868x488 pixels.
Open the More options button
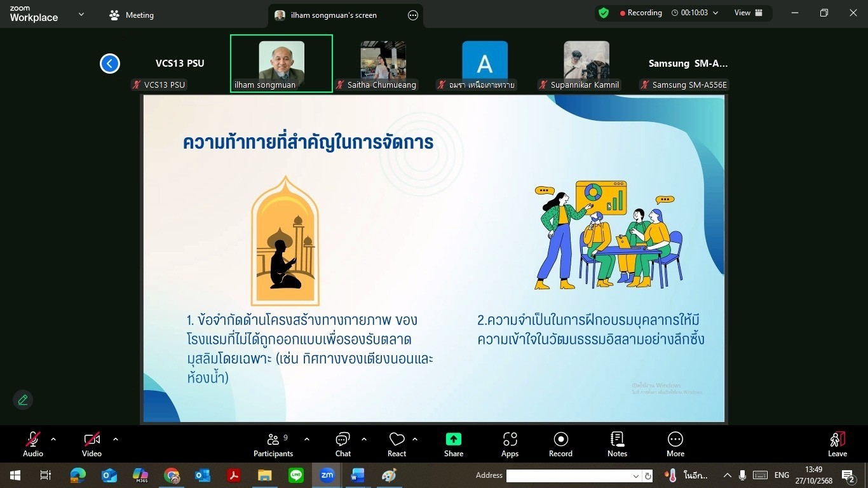click(x=675, y=440)
